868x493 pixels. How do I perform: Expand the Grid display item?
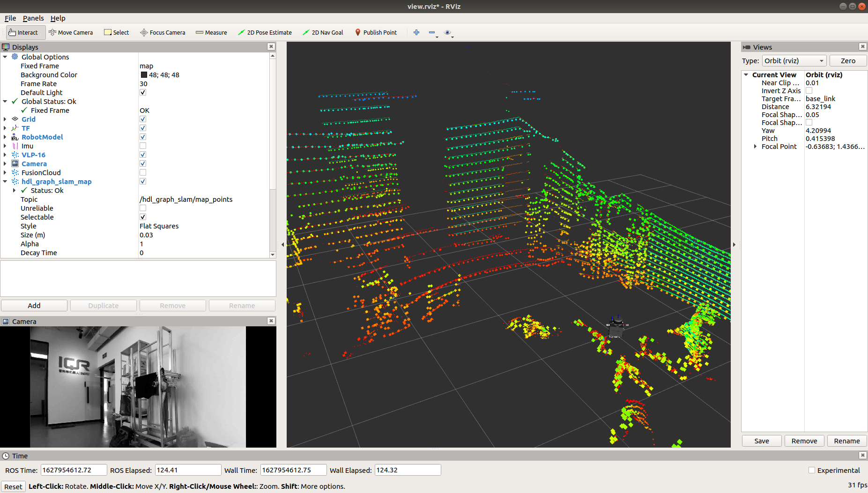[5, 119]
